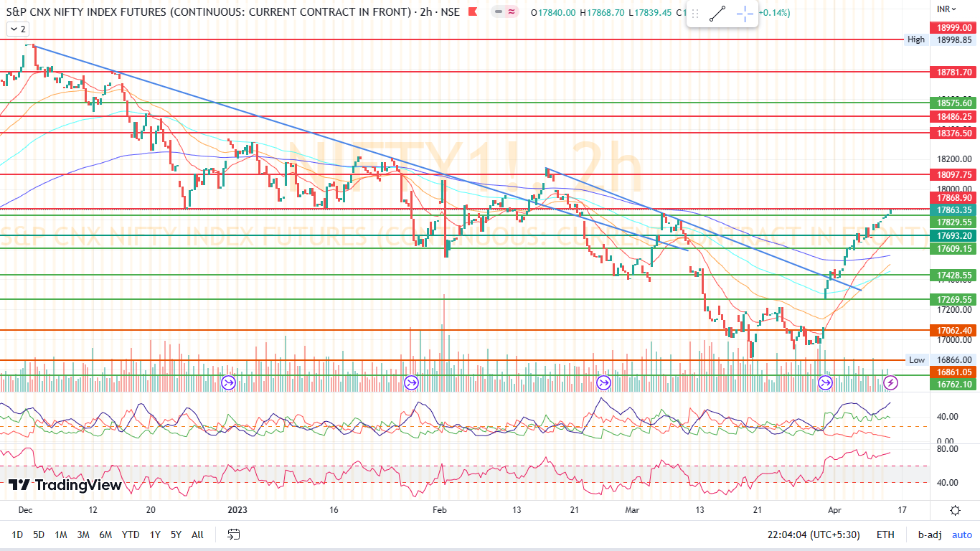
Task: Select the cross line tool in floating toolbar
Action: [745, 14]
